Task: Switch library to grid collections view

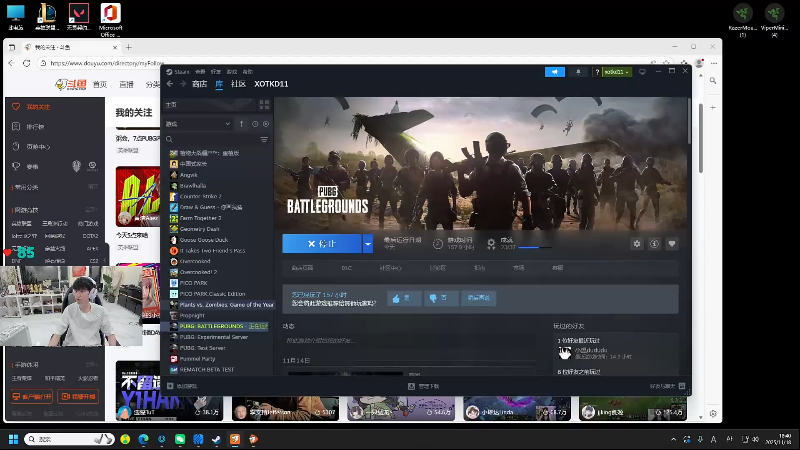Action: [x=264, y=105]
